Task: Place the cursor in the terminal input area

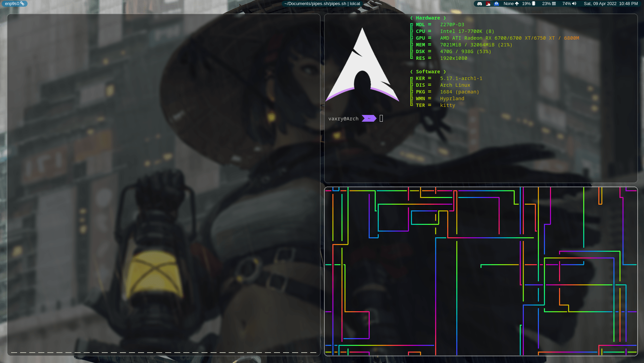Action: click(x=381, y=118)
